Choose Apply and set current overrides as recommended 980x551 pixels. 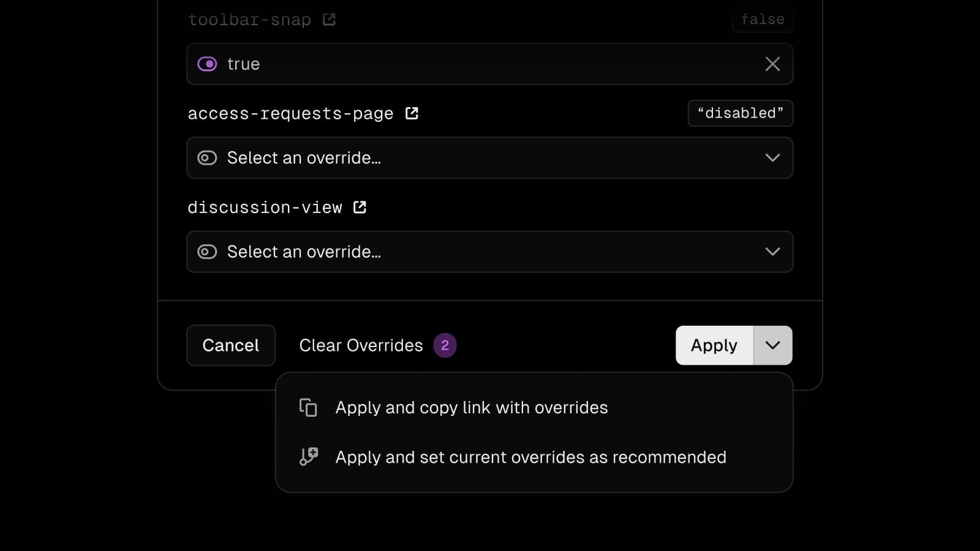coord(530,457)
